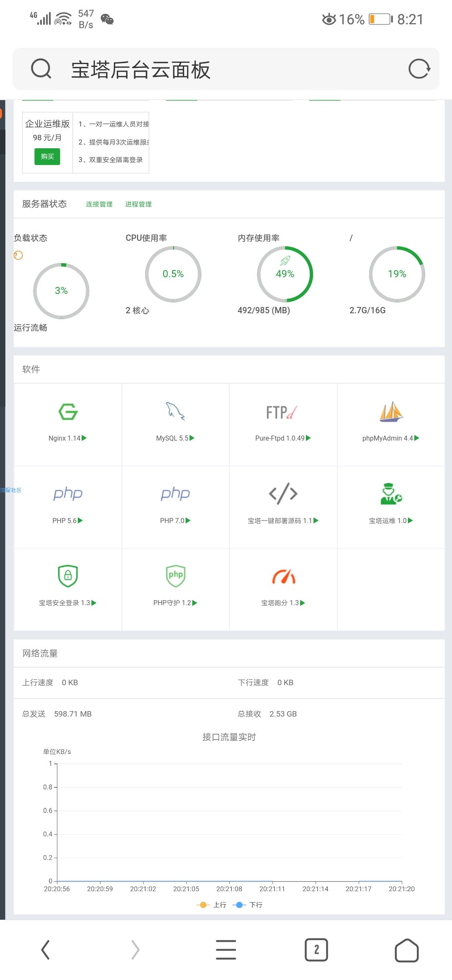Expand the phpMyAdmin 4.4 arrow
This screenshot has width=452, height=980.
417,438
